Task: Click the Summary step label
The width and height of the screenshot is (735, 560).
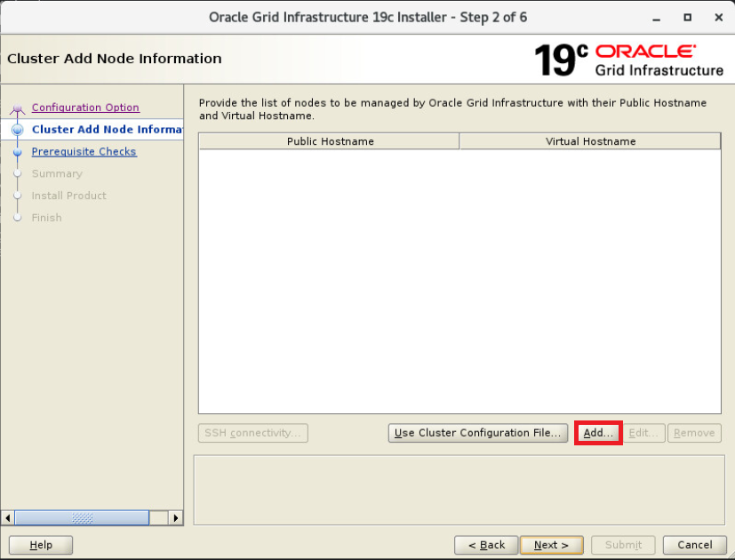Action: 57,173
